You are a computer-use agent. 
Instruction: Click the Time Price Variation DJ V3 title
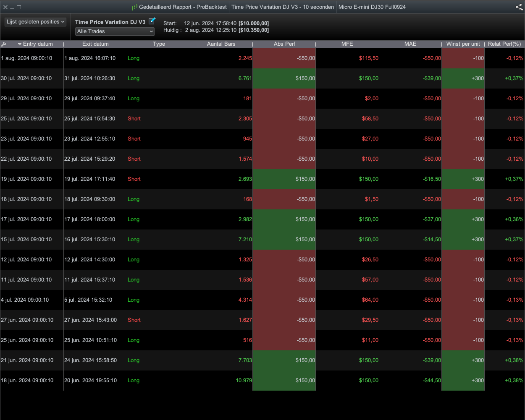[x=110, y=22]
